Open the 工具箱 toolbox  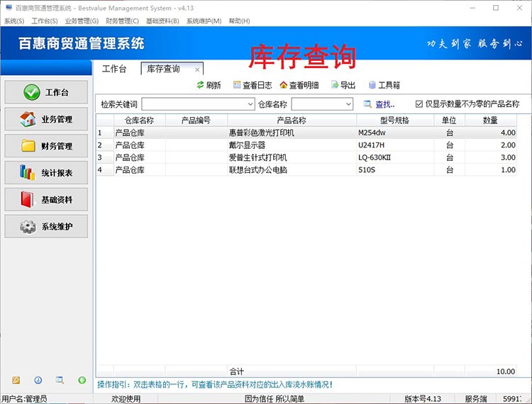(x=384, y=85)
